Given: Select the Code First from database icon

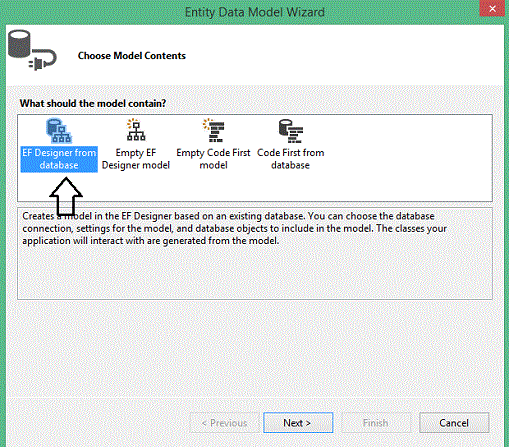Looking at the screenshot, I should click(x=291, y=131).
